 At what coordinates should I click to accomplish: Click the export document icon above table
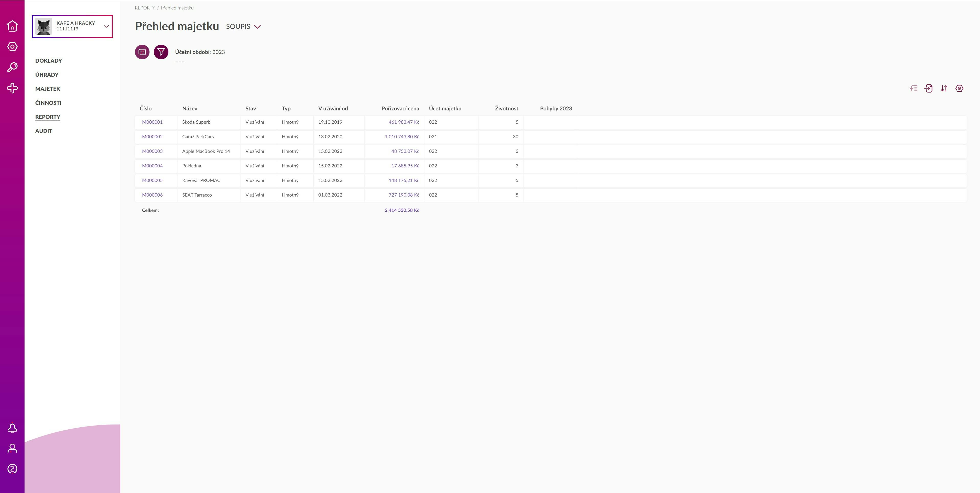coord(929,88)
